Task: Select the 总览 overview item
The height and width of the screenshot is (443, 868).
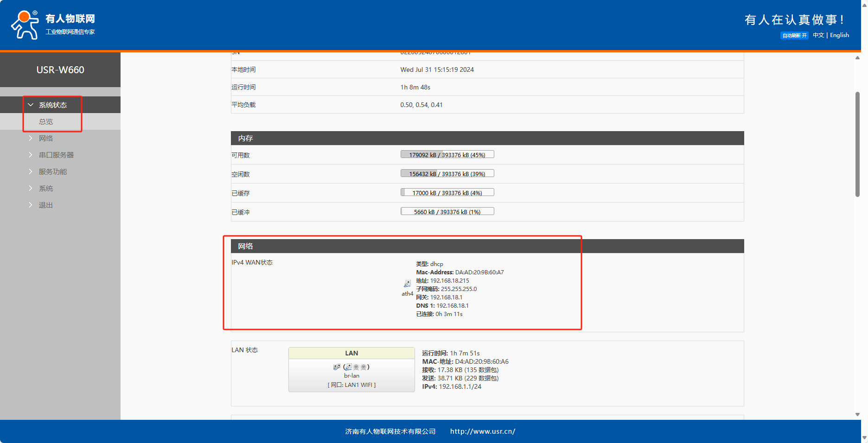Action: coord(45,122)
